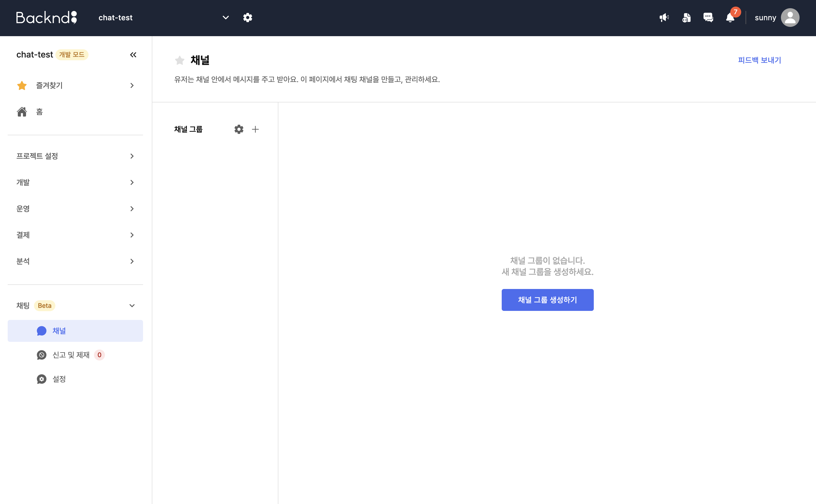Image resolution: width=816 pixels, height=504 pixels.
Task: Click the project settings gear in header
Action: coord(247,18)
